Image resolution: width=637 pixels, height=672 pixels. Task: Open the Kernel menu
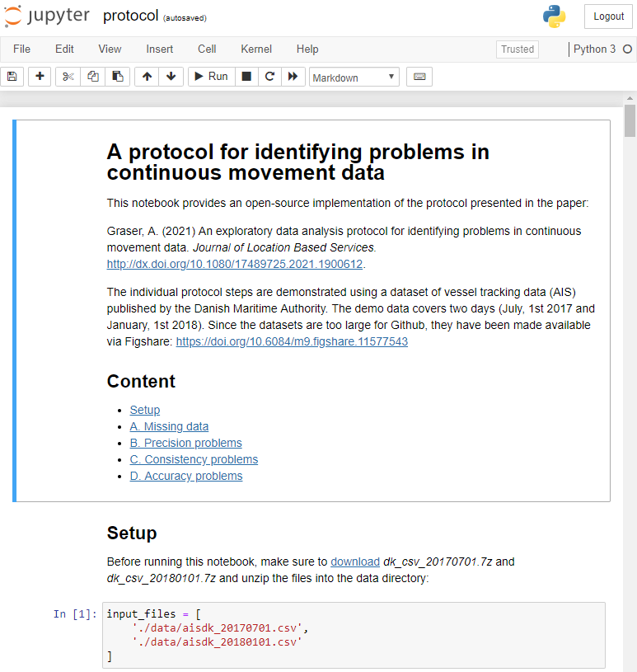click(255, 49)
